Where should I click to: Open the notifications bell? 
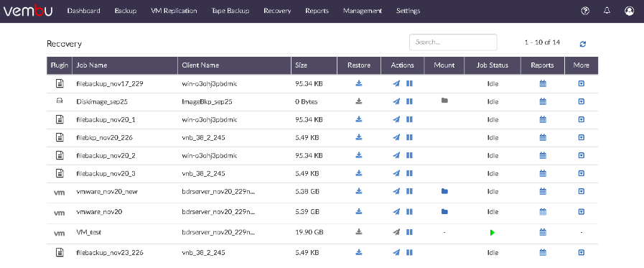[607, 11]
